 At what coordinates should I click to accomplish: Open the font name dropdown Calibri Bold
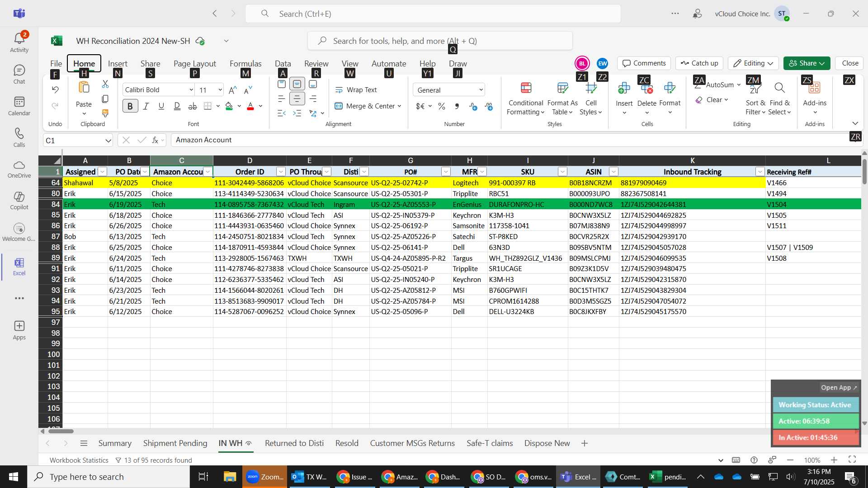(x=191, y=90)
